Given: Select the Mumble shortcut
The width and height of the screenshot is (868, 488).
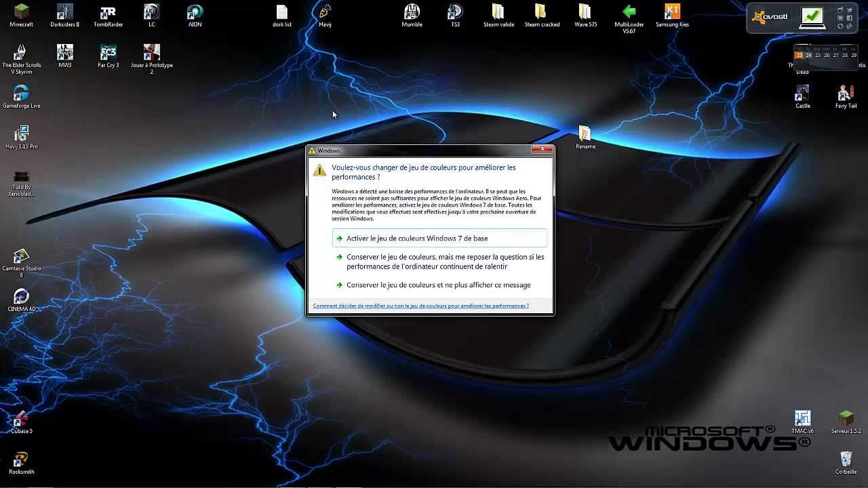Looking at the screenshot, I should (x=412, y=16).
